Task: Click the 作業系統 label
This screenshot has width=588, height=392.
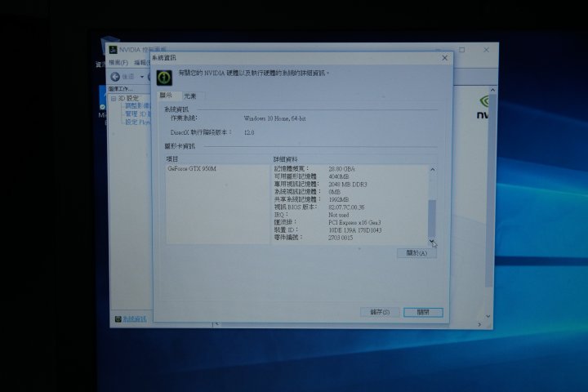Action: [x=184, y=118]
